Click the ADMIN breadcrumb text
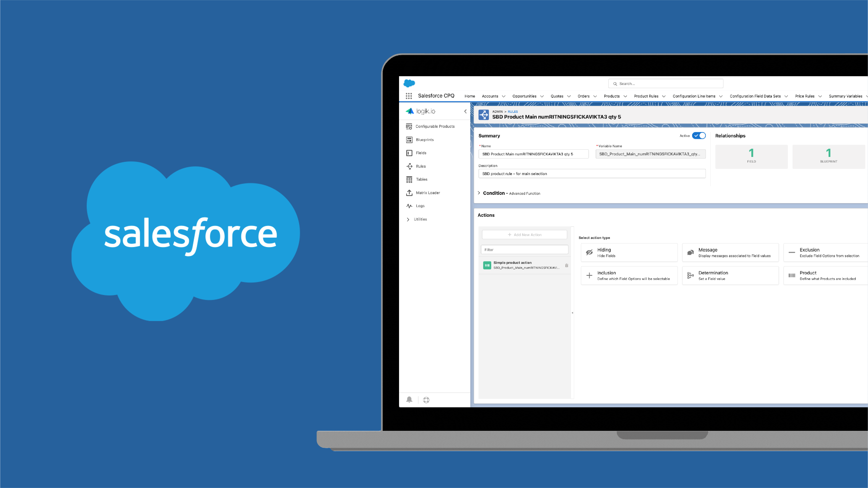 [x=497, y=112]
